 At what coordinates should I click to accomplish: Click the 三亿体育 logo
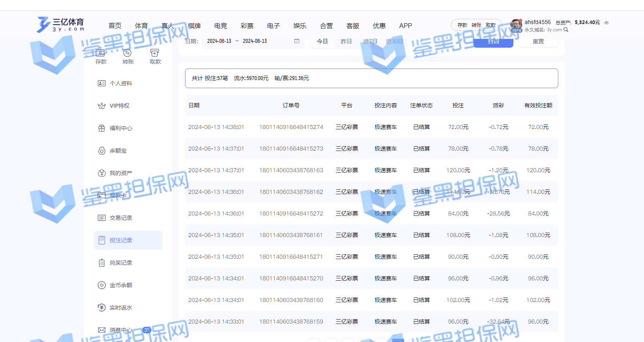pyautogui.click(x=61, y=24)
